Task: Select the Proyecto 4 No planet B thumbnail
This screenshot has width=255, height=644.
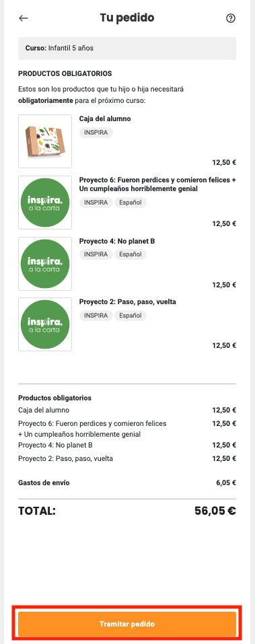Action: [x=45, y=264]
